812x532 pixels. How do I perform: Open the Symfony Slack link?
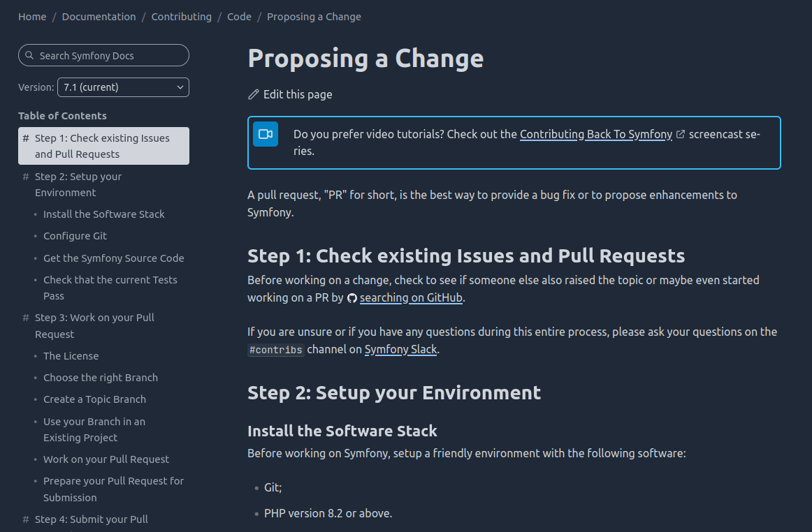(401, 349)
